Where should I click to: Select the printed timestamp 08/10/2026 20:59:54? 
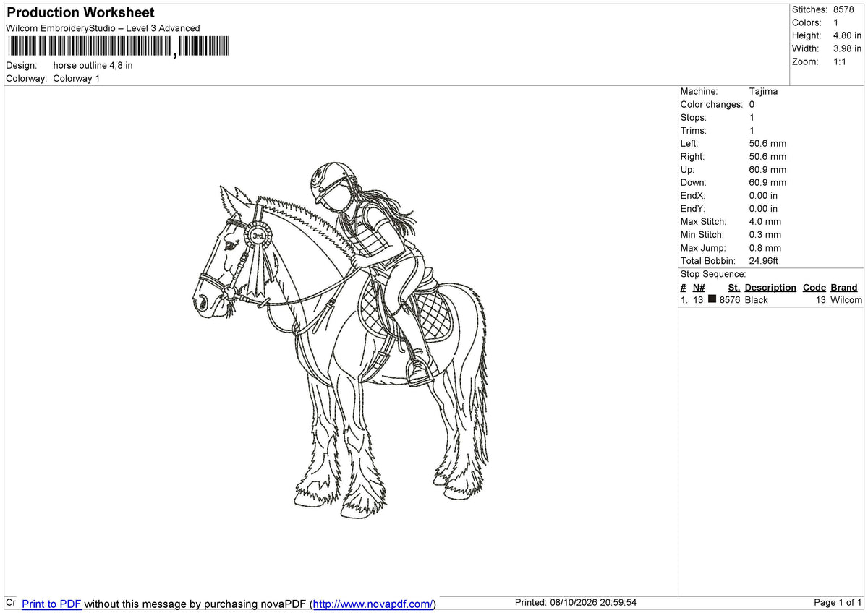point(595,602)
